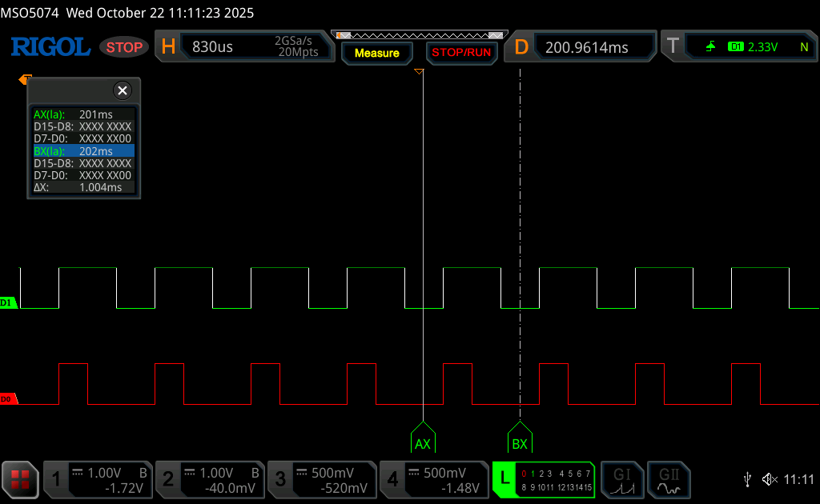
Task: Select the red D0 channel label
Action: 8,398
